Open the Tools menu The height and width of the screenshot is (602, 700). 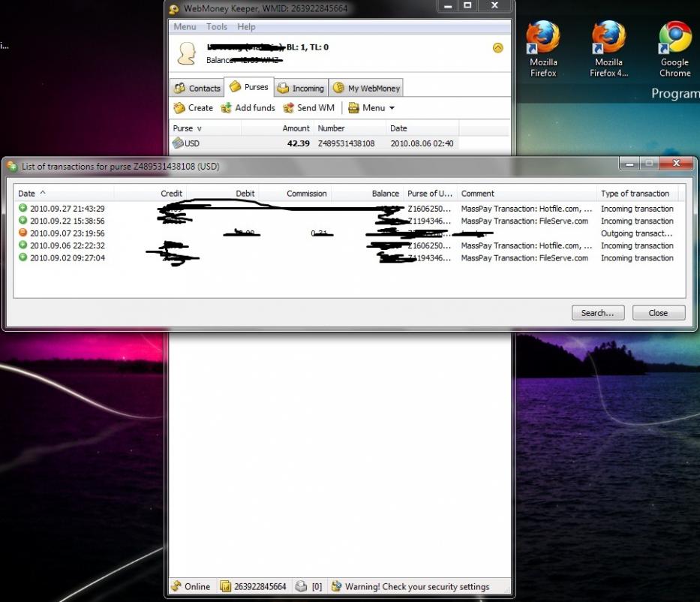point(217,27)
